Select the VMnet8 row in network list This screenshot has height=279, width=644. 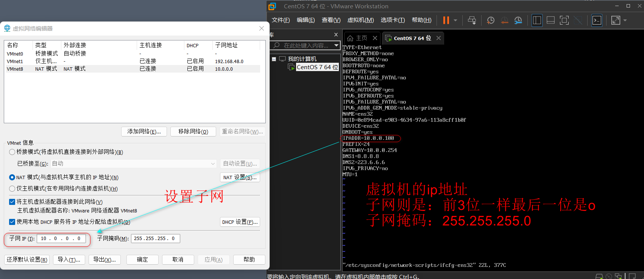click(132, 69)
